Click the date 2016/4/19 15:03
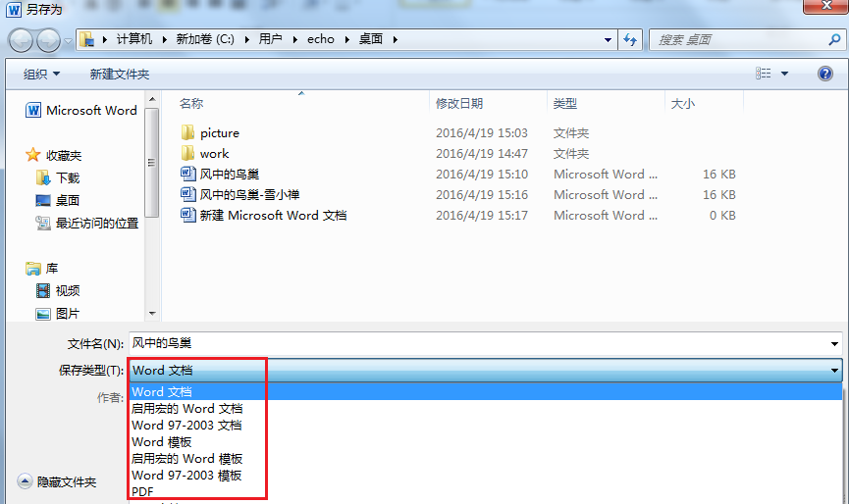This screenshot has height=504, width=849. [x=481, y=133]
